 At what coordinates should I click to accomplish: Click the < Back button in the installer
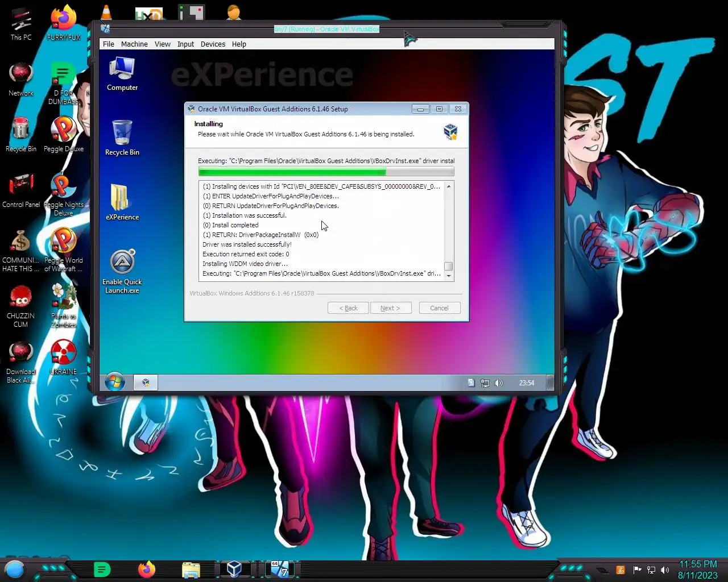[x=348, y=308]
